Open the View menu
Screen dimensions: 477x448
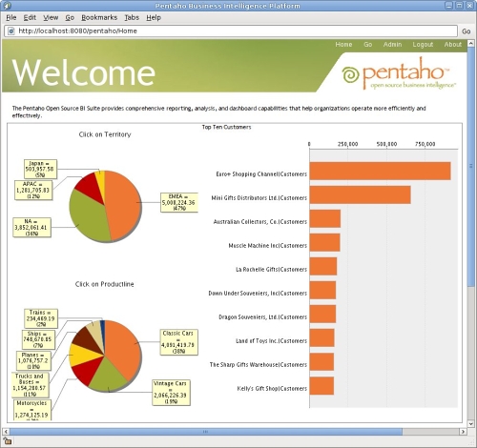51,18
